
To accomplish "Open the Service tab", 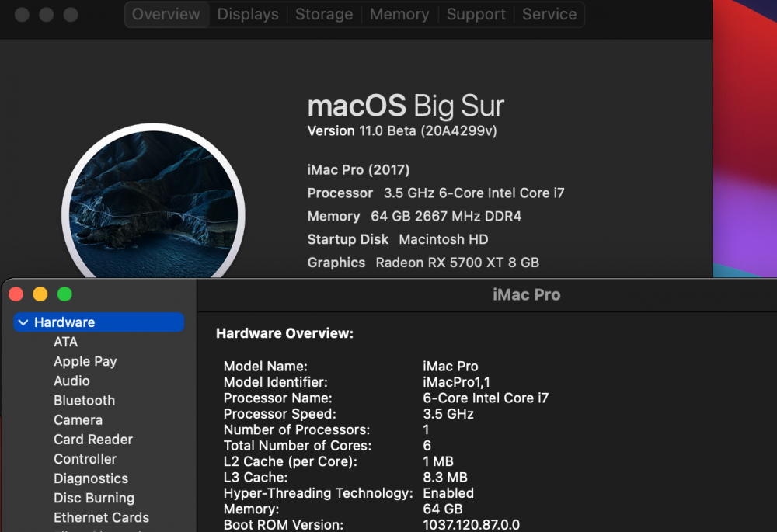I will tap(549, 14).
